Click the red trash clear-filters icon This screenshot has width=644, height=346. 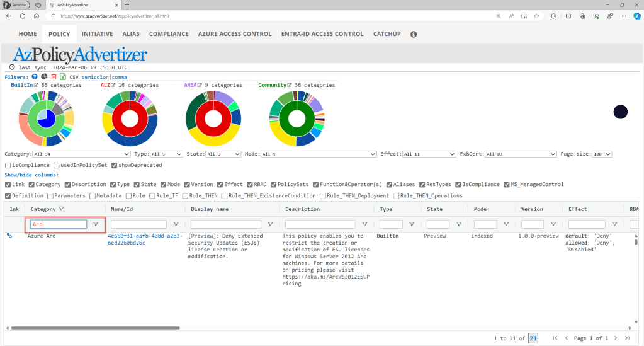click(x=54, y=76)
